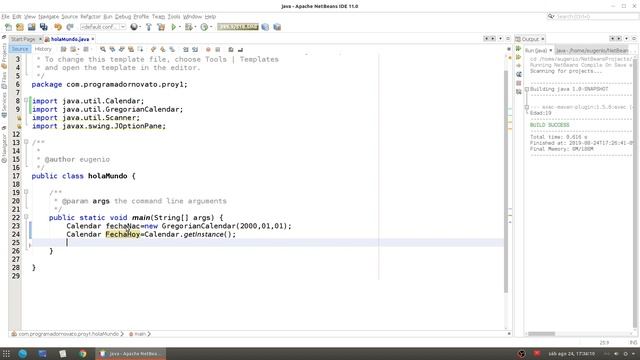Collapse the class Javadoc fold on line 13
The image size is (640, 360).
[x=26, y=142]
